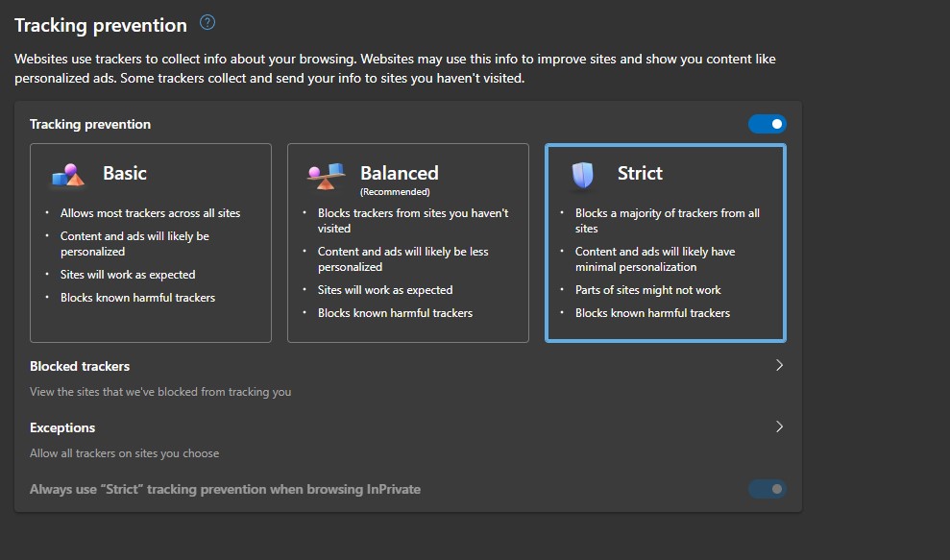
Task: Click 'Sites will work as expected' in Balanced
Action: (x=385, y=290)
